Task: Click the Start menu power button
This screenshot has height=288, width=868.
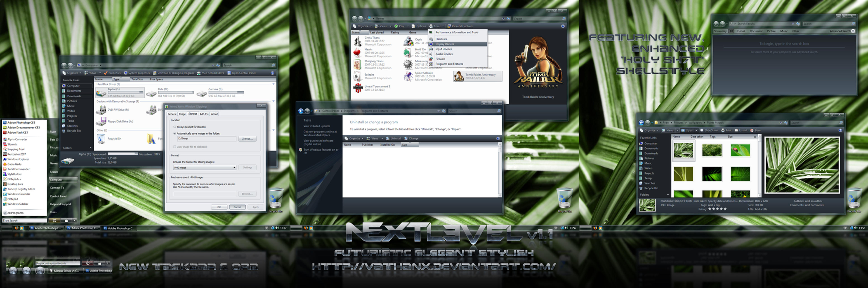Action: [54, 221]
